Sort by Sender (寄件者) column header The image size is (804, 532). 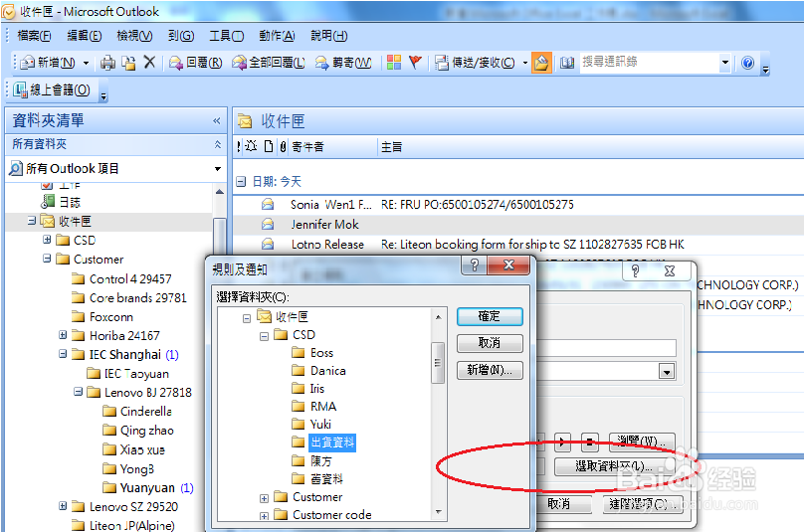pyautogui.click(x=333, y=146)
